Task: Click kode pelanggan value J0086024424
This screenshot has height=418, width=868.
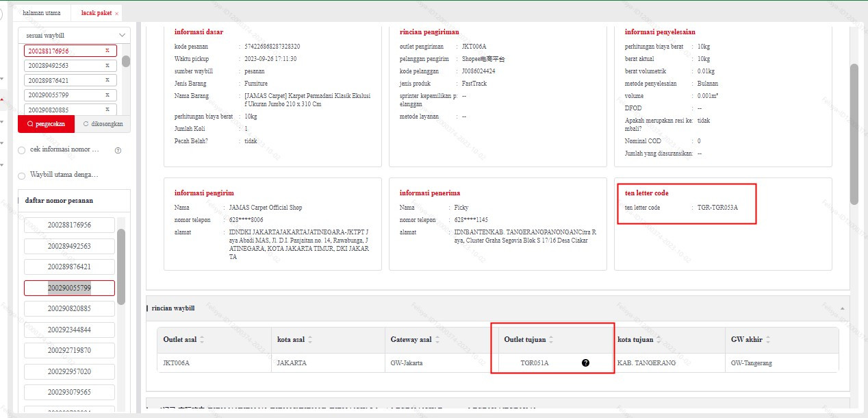Action: coord(478,71)
